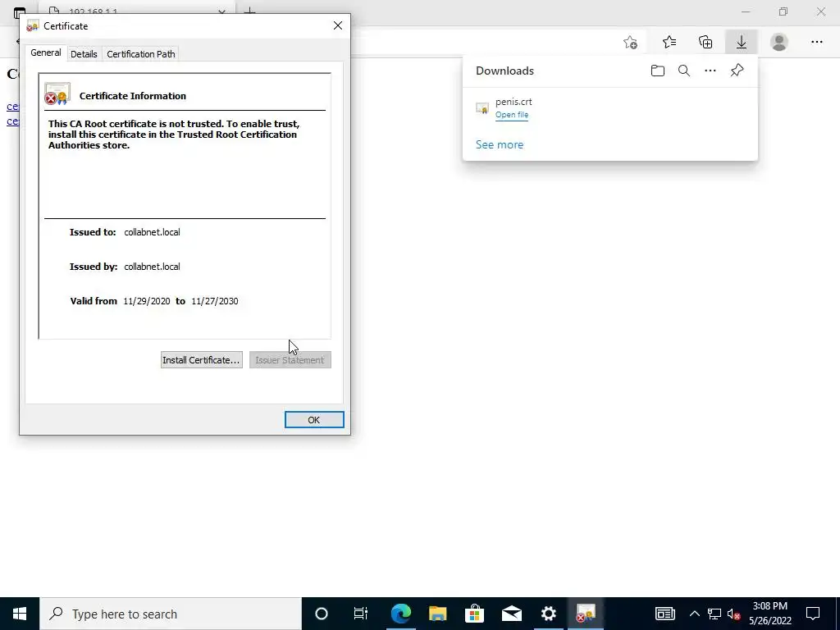This screenshot has width=840, height=630.
Task: Minimize the Edge browser window
Action: pyautogui.click(x=746, y=11)
